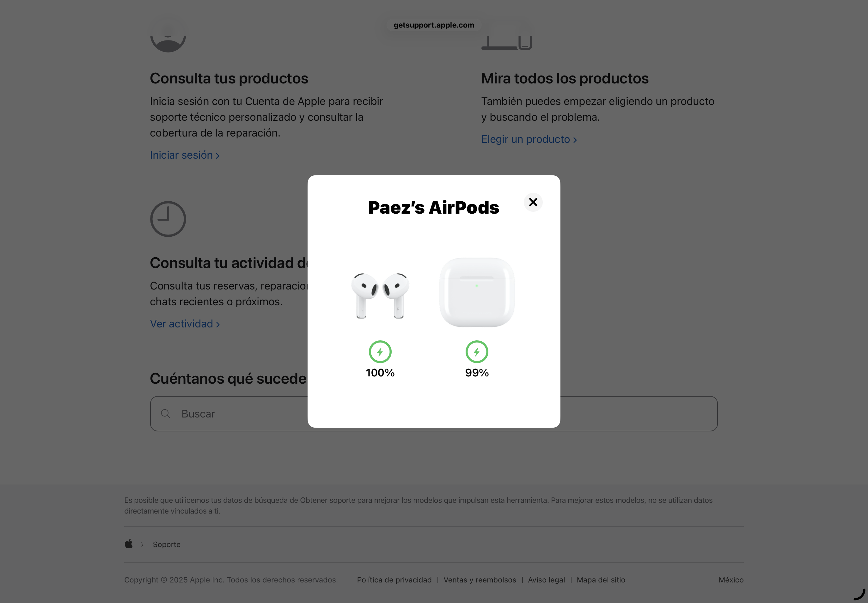Open the Iniciar sesión link
Screen dimensions: 868x603
pos(185,155)
